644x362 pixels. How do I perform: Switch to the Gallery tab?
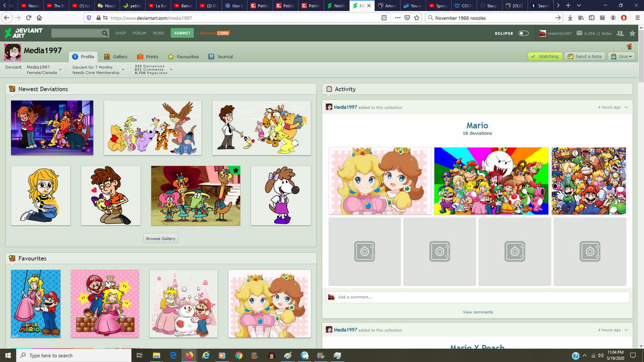tap(116, 56)
